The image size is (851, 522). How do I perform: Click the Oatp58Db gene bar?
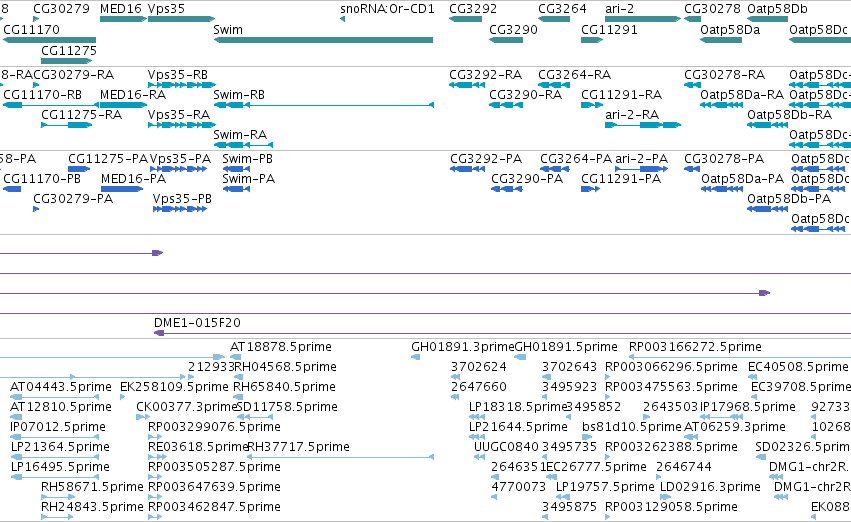767,19
